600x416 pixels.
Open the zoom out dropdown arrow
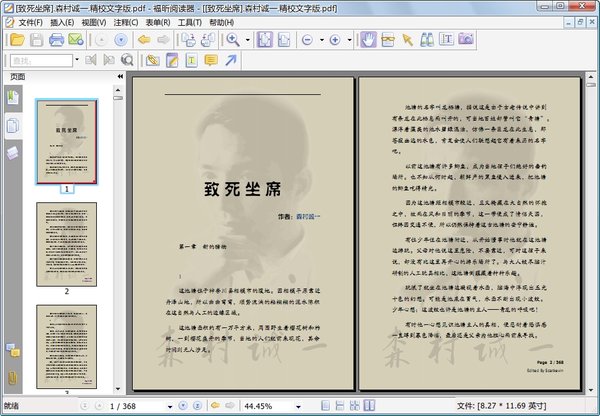click(321, 40)
